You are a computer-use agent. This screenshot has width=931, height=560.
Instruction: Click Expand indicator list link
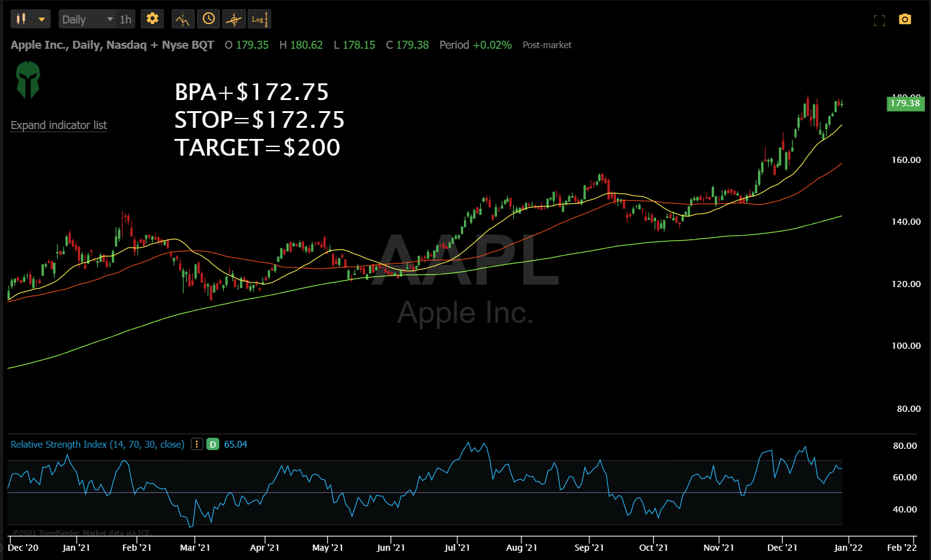pos(59,125)
